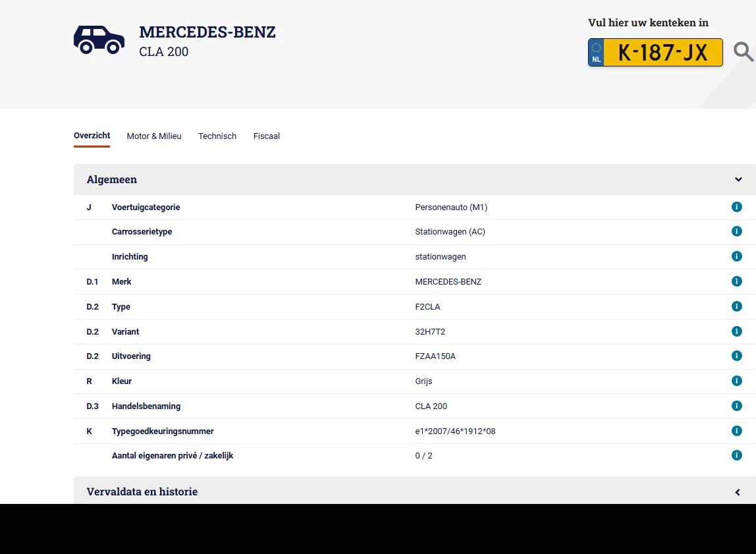Show info for Aantal eigenaren row
This screenshot has width=756, height=554.
[x=736, y=455]
